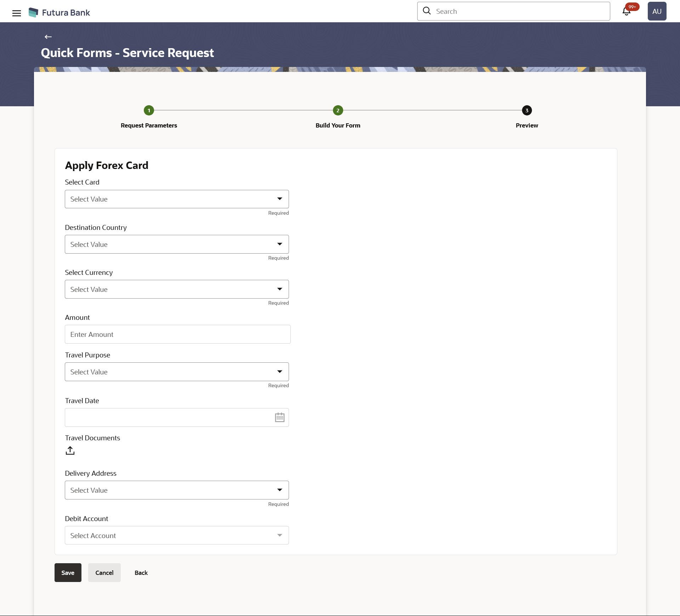This screenshot has width=680, height=616.
Task: Open the Debit Account selector
Action: coord(177,536)
